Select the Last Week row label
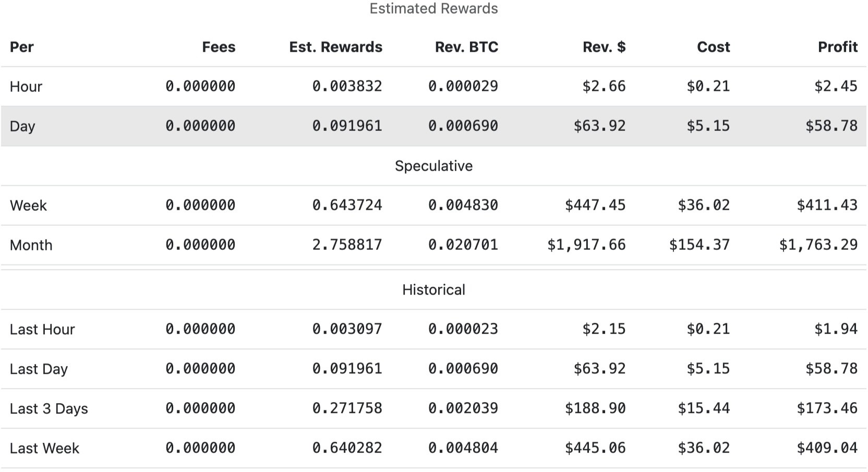 coord(44,449)
